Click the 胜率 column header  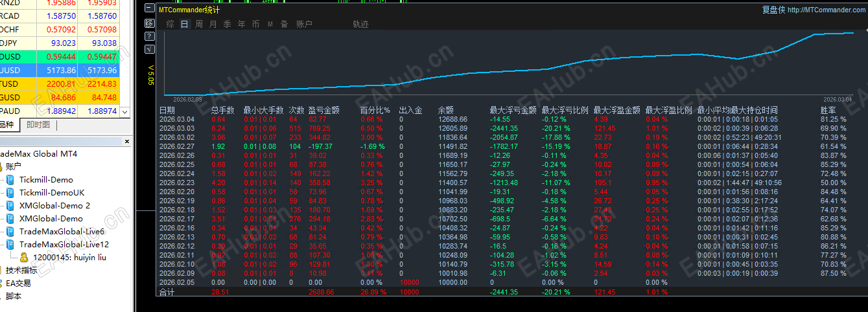point(828,111)
